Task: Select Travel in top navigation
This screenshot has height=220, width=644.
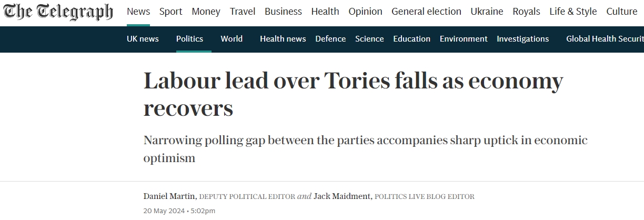Action: (243, 12)
